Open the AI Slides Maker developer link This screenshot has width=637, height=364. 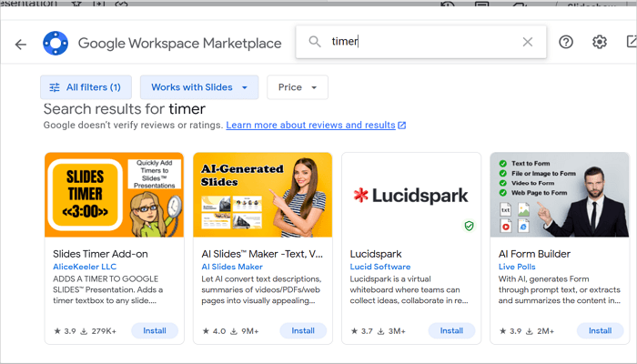tap(232, 267)
